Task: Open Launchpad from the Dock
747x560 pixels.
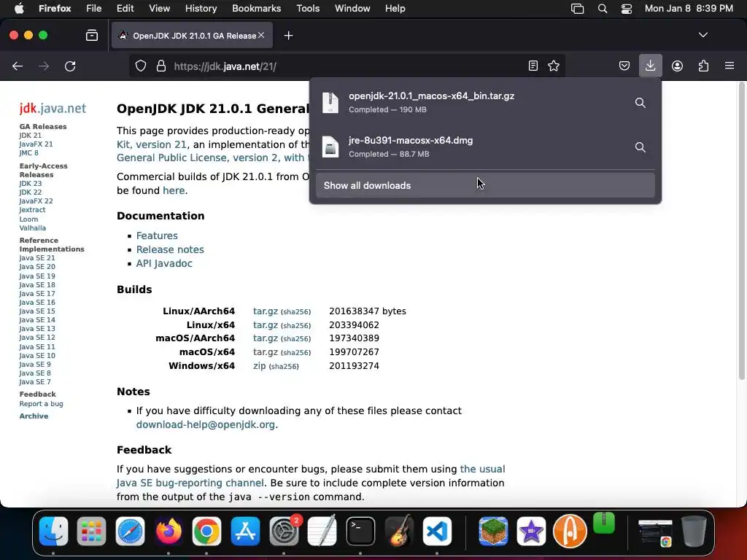Action: [91, 531]
